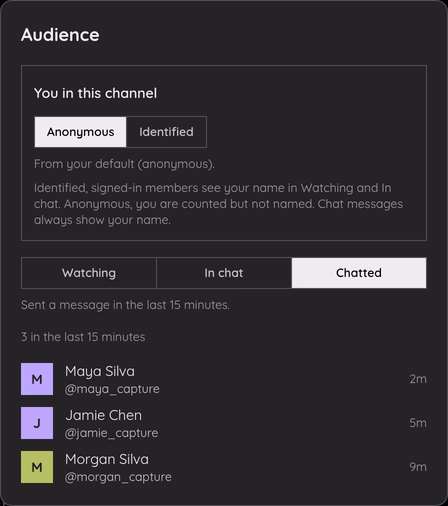The height and width of the screenshot is (506, 448).
Task: Open the Watching tab
Action: (x=89, y=273)
